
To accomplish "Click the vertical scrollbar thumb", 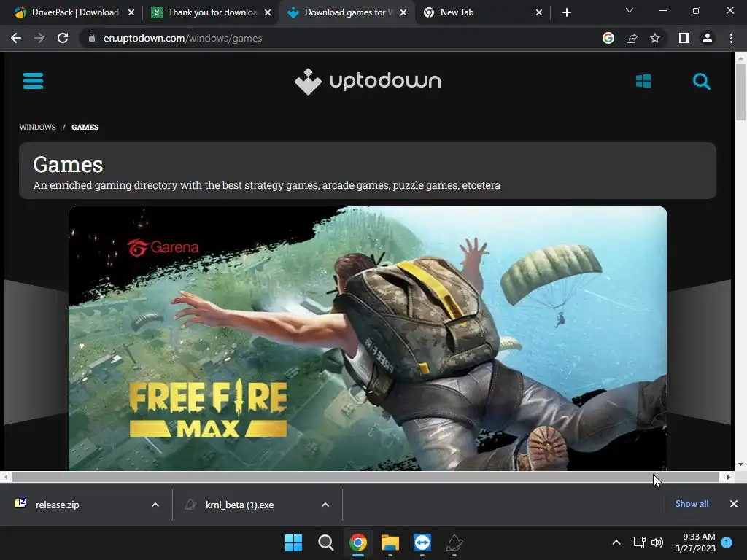I will [x=740, y=92].
